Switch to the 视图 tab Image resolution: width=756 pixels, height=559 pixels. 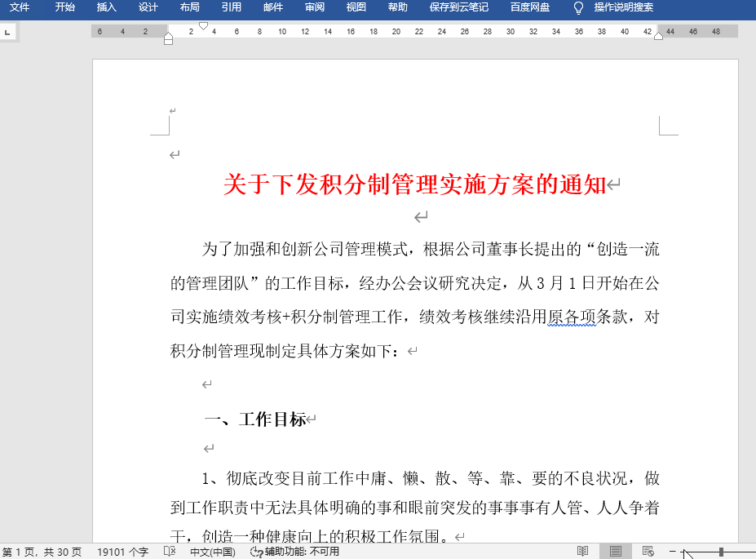pos(356,9)
